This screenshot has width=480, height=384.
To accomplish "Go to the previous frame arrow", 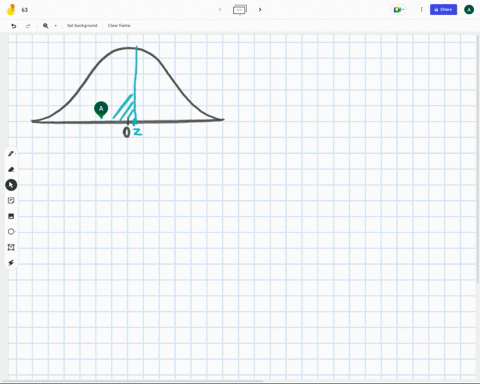I will click(x=220, y=10).
